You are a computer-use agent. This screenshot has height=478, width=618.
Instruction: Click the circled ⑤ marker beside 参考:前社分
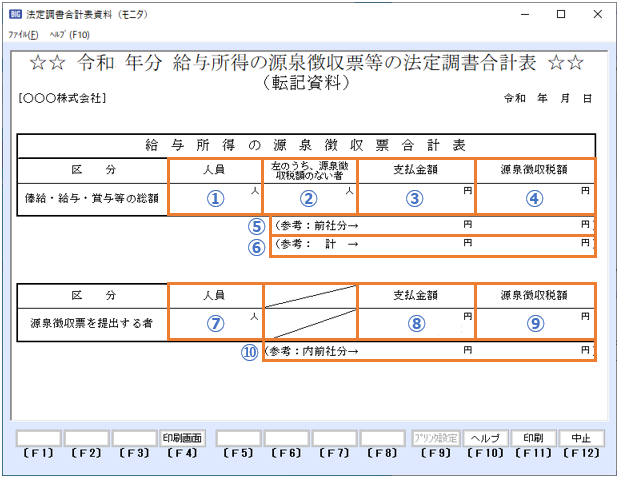click(x=257, y=225)
